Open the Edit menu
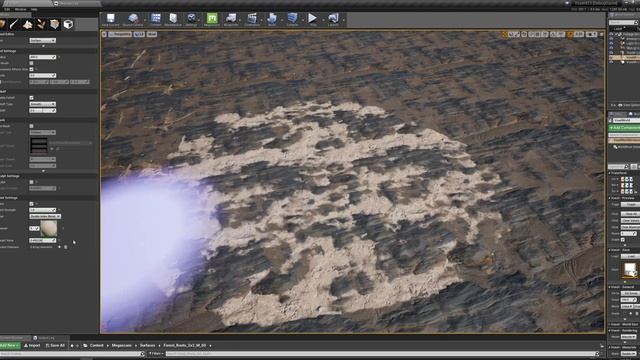Viewport: 640px width, 360px height. (x=7, y=9)
